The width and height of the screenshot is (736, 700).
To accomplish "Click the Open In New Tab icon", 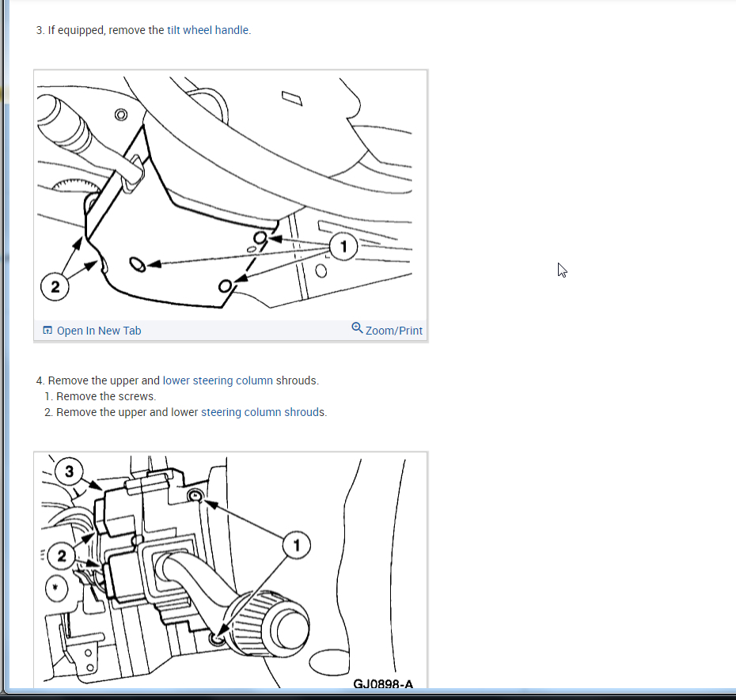I will [47, 331].
